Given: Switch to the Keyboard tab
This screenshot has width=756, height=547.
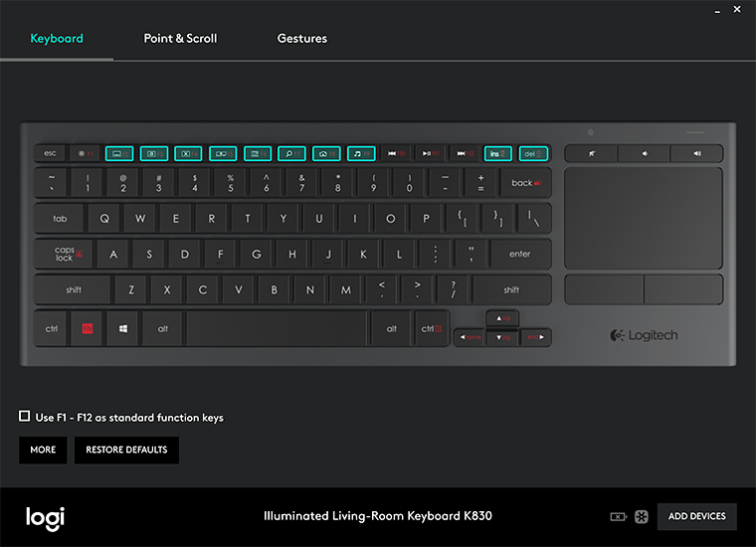Looking at the screenshot, I should pos(57,39).
